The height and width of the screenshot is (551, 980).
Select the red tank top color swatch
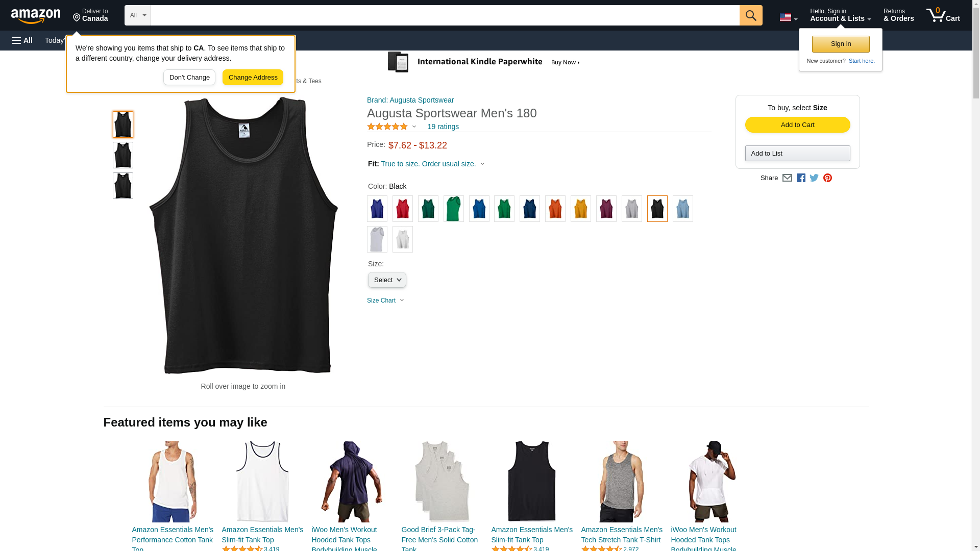[402, 209]
